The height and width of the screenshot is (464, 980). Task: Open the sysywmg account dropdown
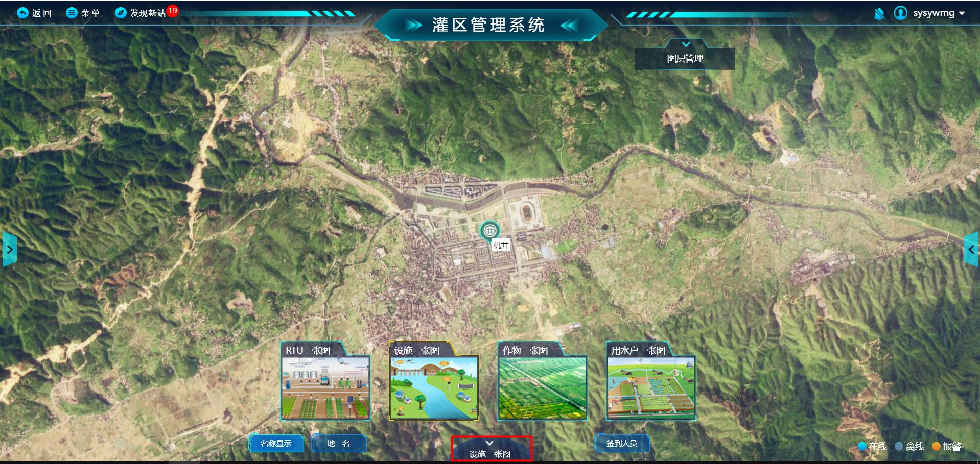click(939, 13)
